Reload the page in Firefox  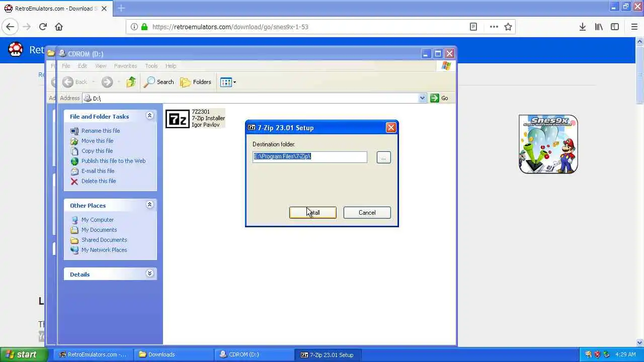click(x=43, y=27)
